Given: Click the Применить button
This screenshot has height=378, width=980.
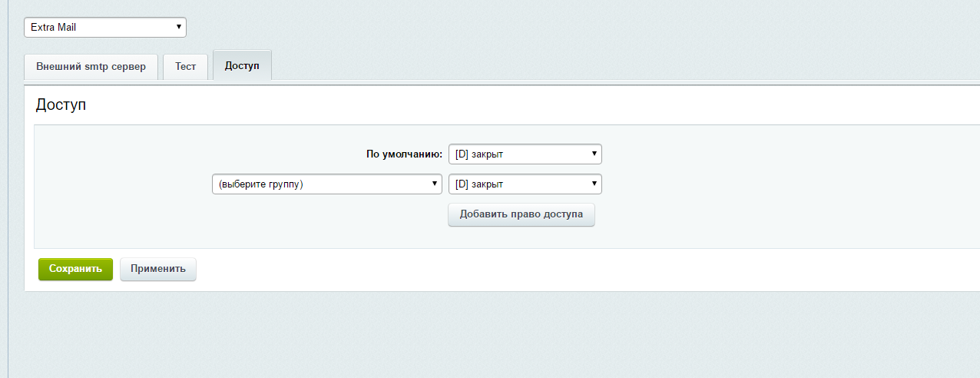Looking at the screenshot, I should 158,270.
